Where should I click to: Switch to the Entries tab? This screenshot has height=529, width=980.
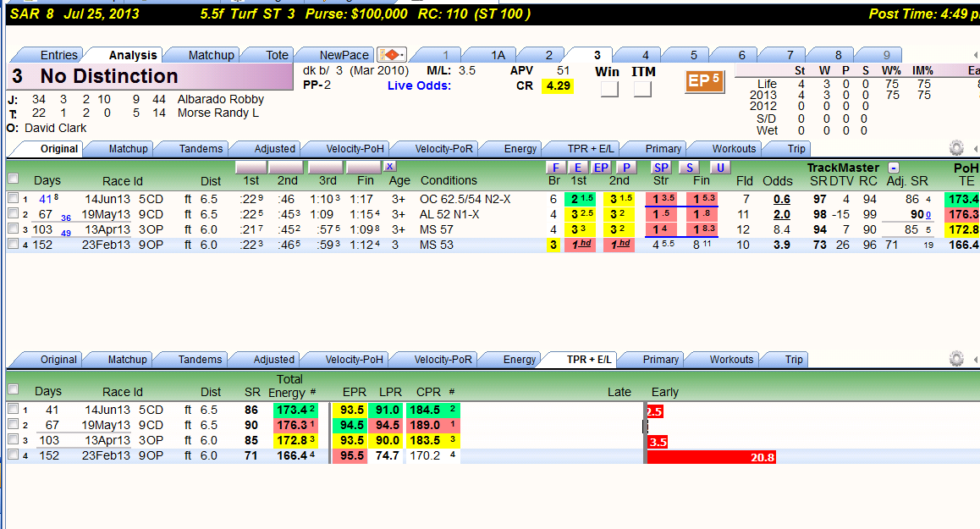coord(58,55)
